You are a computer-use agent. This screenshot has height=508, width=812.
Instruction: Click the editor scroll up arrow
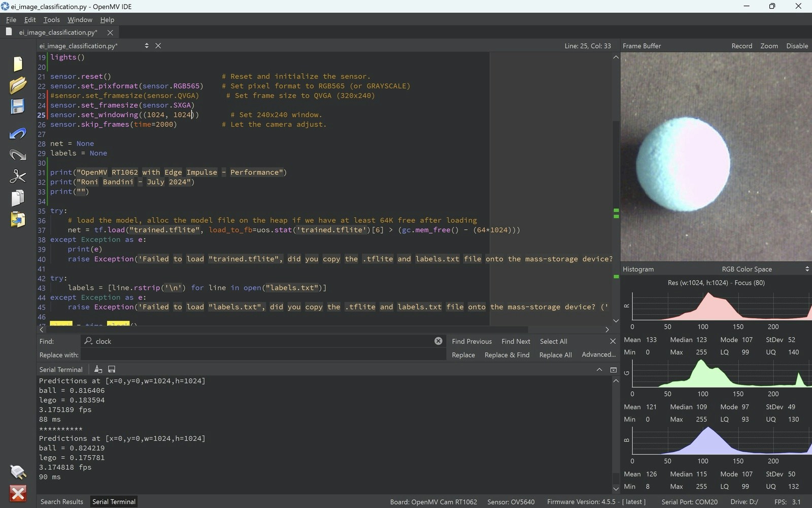click(x=616, y=57)
